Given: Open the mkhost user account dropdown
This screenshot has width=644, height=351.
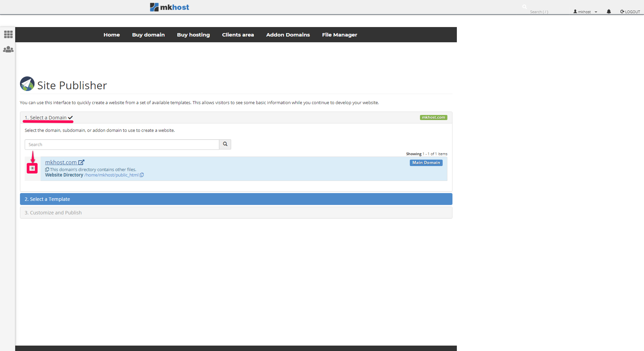Looking at the screenshot, I should click(x=585, y=12).
